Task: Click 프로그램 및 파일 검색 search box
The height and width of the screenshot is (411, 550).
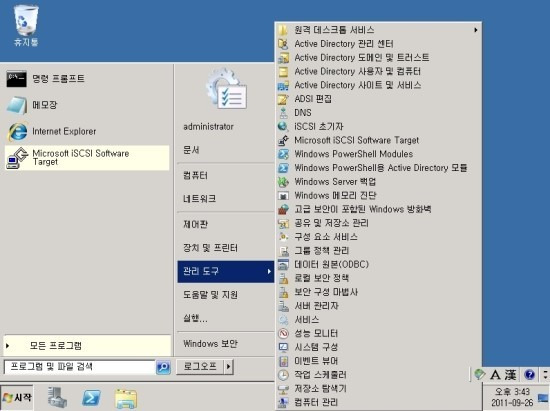Action: (x=80, y=367)
